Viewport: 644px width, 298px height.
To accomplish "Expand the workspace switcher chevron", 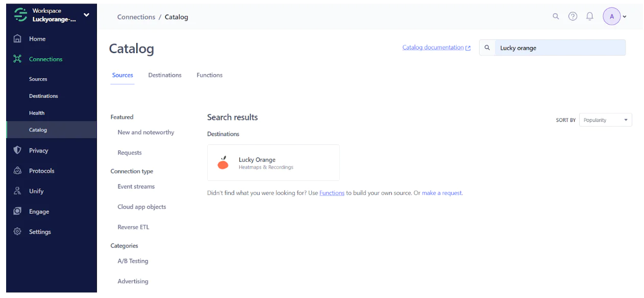I will (x=86, y=15).
